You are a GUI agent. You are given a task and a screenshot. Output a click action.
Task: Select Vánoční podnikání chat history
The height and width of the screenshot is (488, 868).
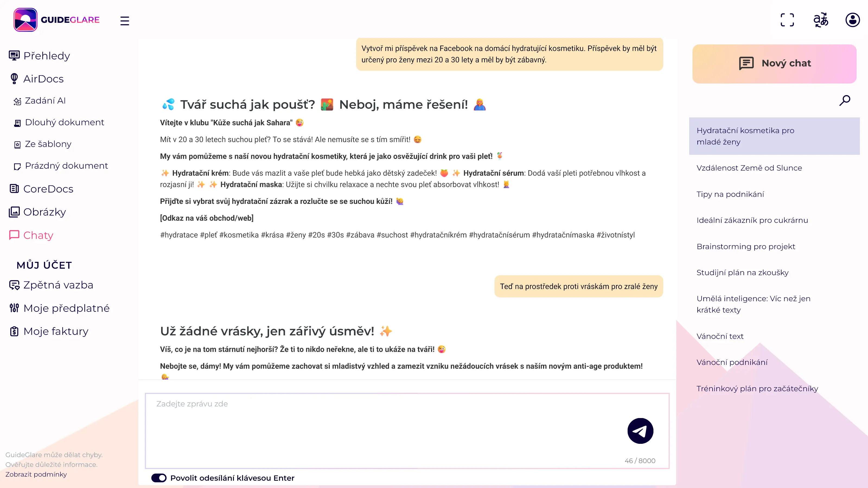coord(732,362)
